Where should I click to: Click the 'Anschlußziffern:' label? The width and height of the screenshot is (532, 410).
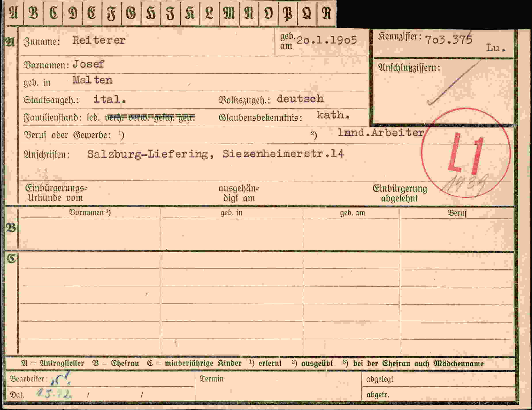[409, 67]
